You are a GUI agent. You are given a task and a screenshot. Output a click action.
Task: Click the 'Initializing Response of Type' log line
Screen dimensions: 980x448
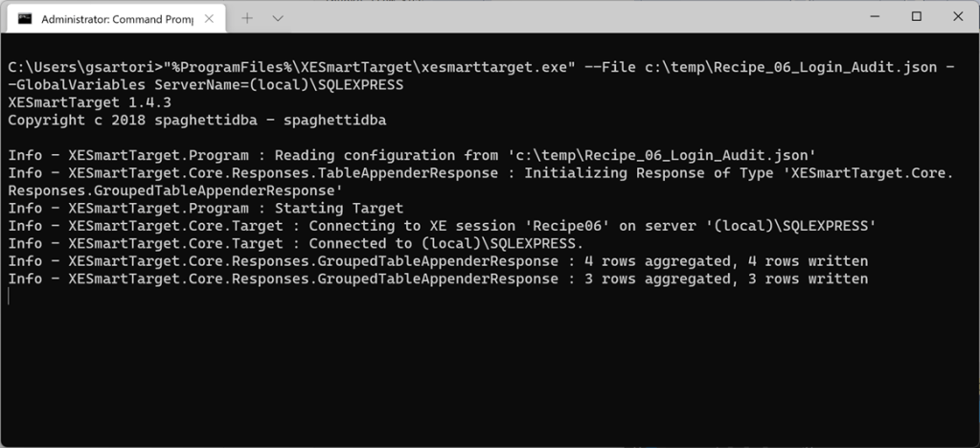tap(479, 173)
